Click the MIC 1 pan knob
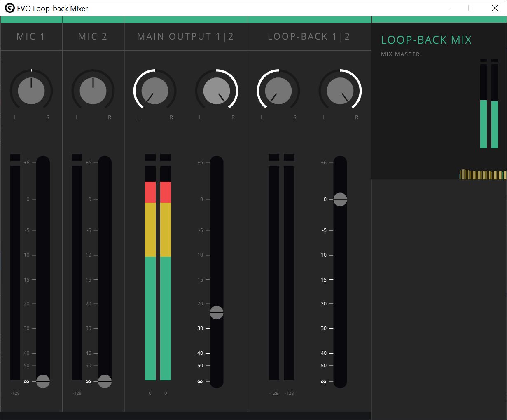This screenshot has width=507, height=420. point(31,91)
